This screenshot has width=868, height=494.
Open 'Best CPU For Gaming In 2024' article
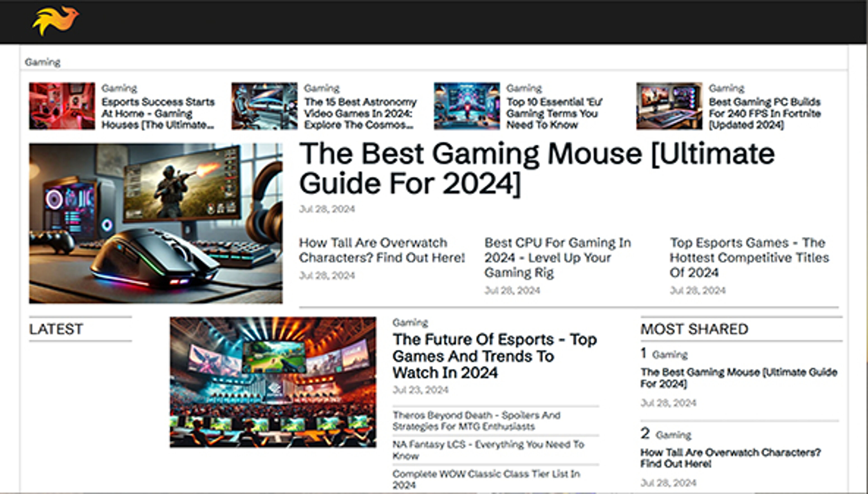(x=558, y=258)
